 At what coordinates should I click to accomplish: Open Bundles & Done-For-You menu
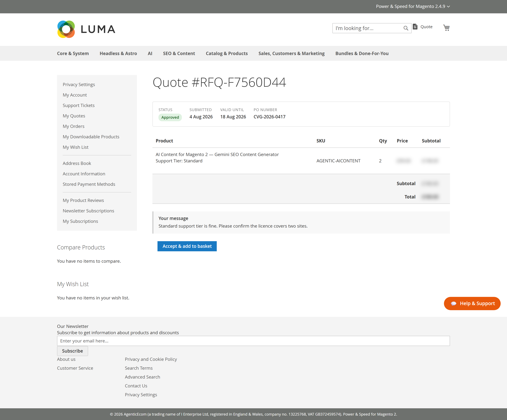[362, 53]
